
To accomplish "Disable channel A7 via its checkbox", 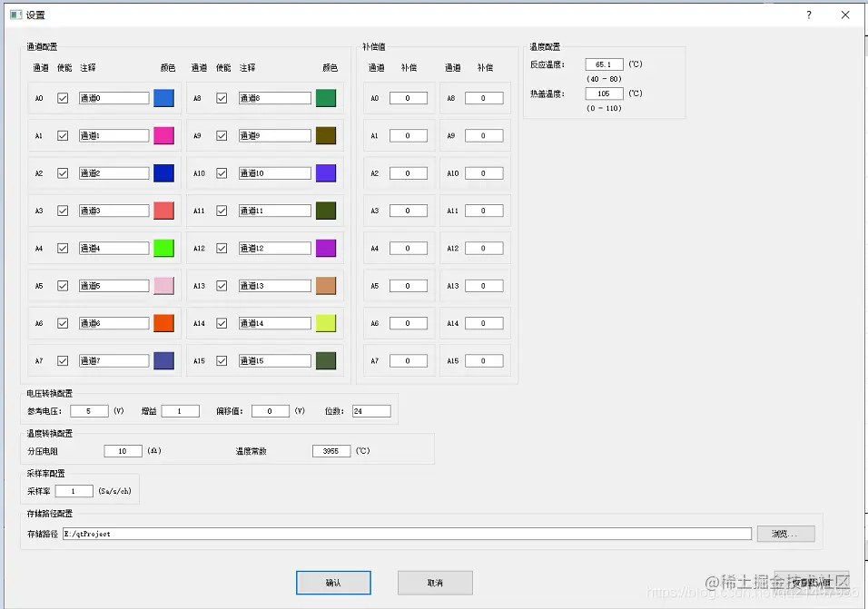I will coord(63,360).
